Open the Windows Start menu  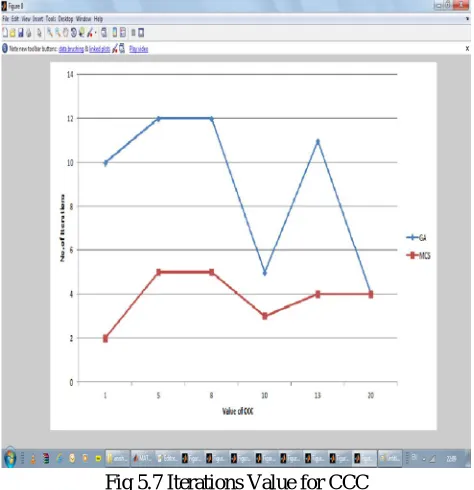point(10,458)
